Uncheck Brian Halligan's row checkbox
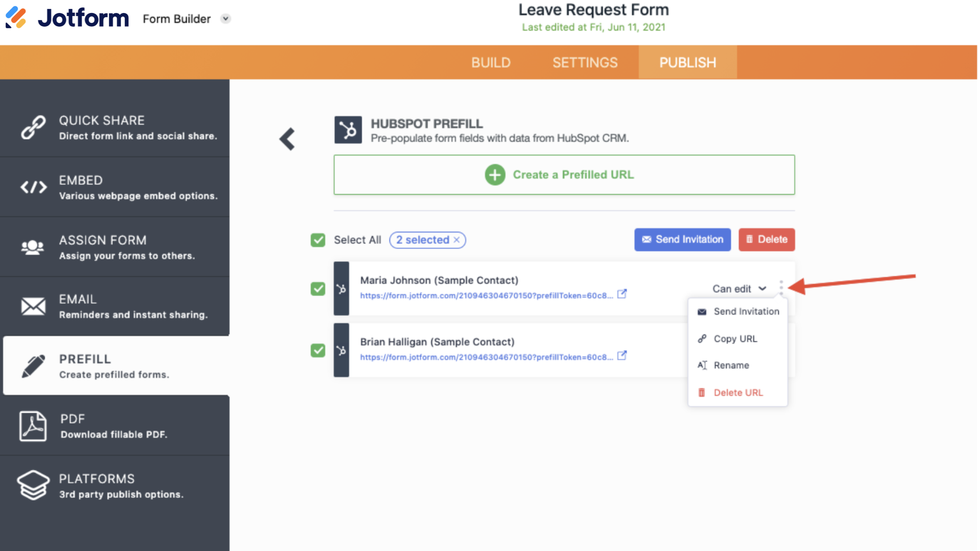 pyautogui.click(x=318, y=350)
